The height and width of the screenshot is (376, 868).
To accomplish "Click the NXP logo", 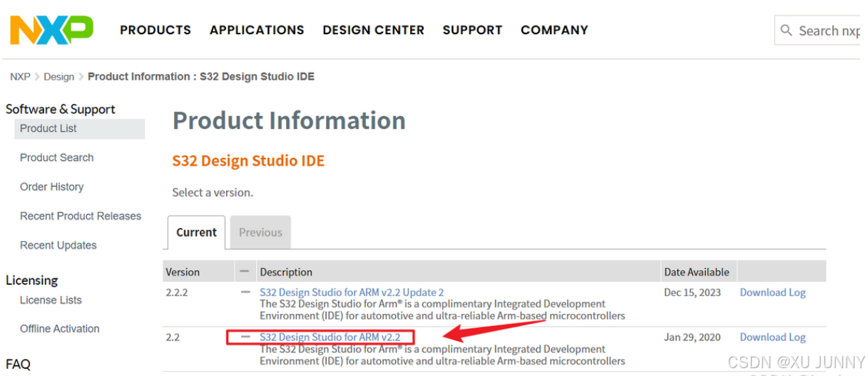I will [x=51, y=30].
